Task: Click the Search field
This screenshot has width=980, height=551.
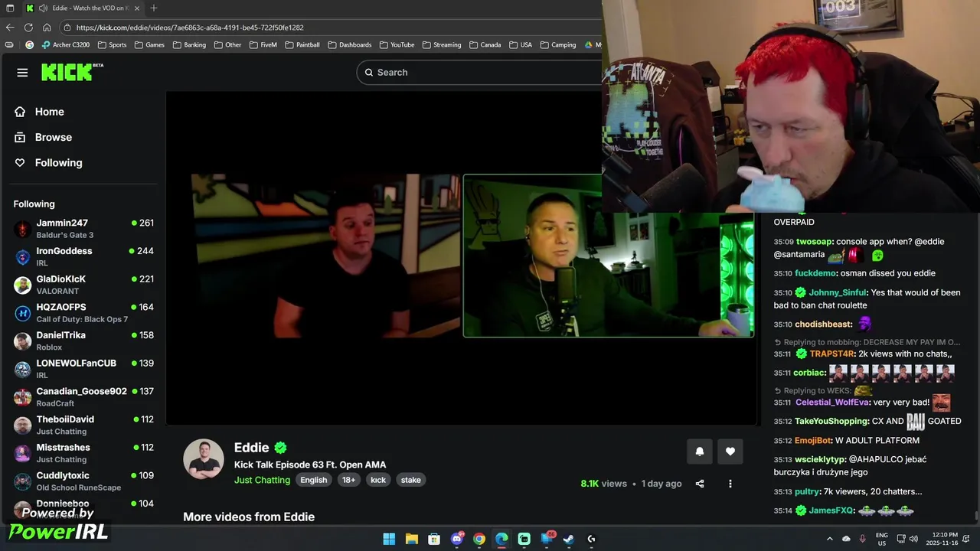Action: coord(479,72)
